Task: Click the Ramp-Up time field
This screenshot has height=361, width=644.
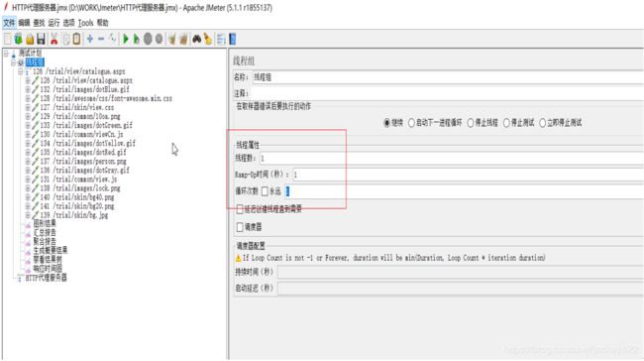Action: point(468,175)
